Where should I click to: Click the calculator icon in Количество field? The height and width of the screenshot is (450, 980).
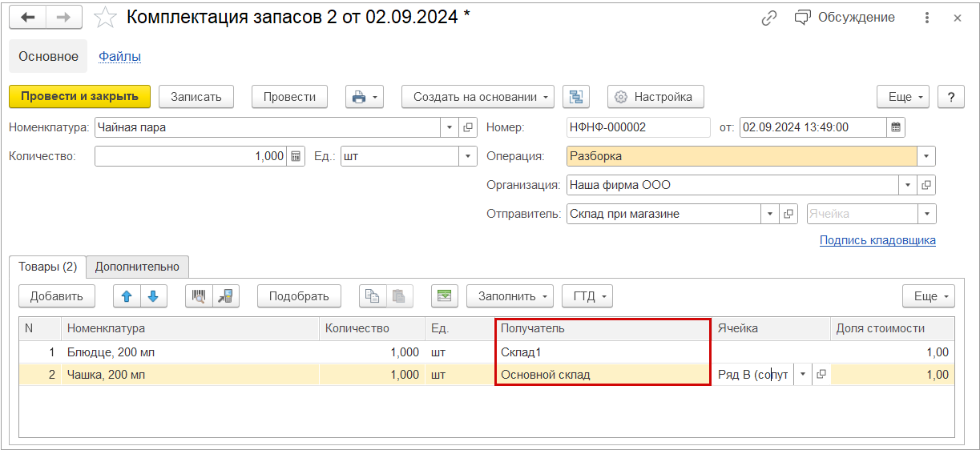tap(296, 156)
